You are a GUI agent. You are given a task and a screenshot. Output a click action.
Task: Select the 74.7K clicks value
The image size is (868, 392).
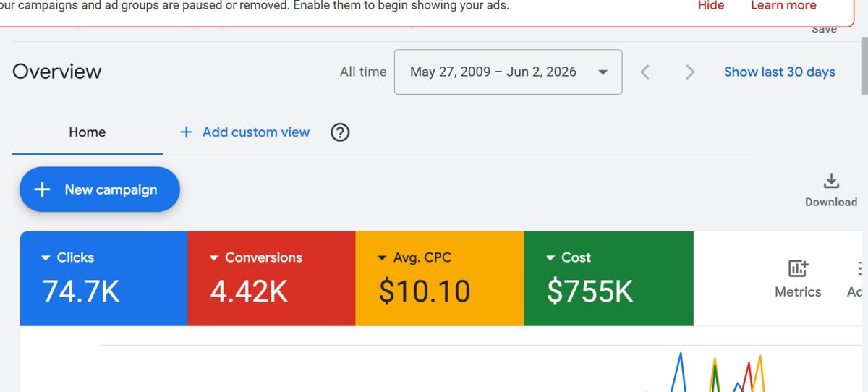[x=81, y=291]
